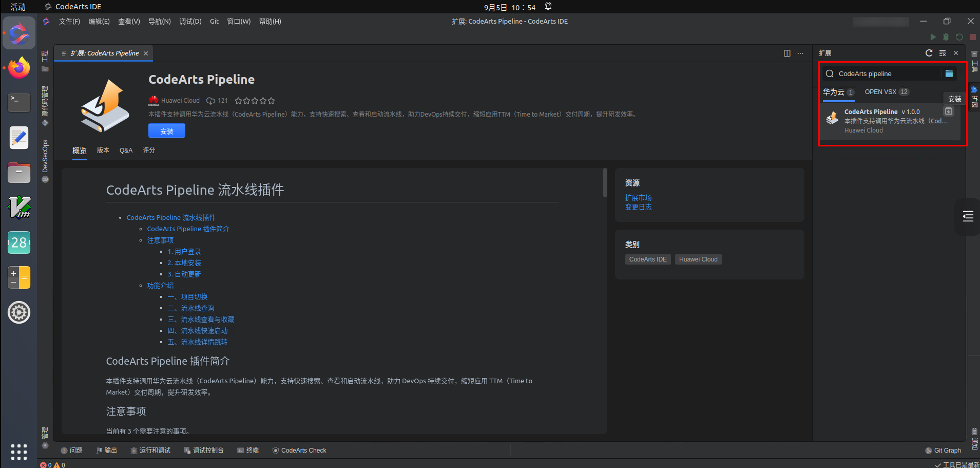Viewport: 980px width, 468px height.
Task: Open the 问题 problems panel
Action: [x=71, y=451]
